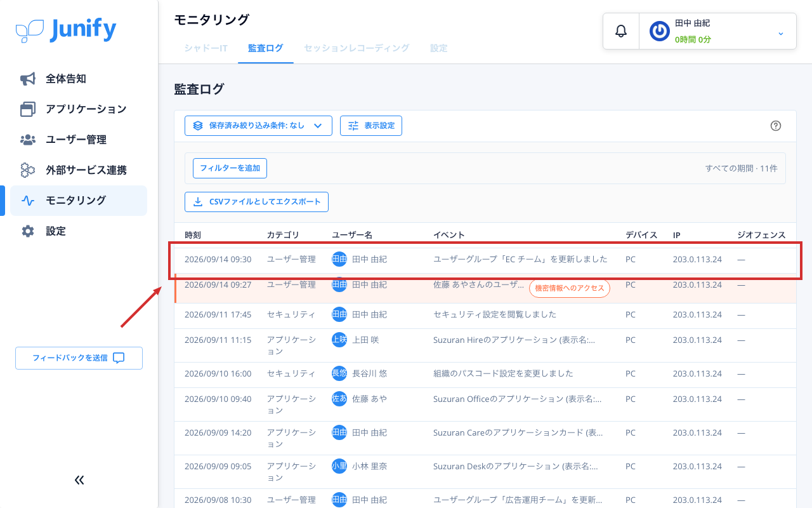
Task: Click the Suzuran Care event text
Action: tap(518, 432)
